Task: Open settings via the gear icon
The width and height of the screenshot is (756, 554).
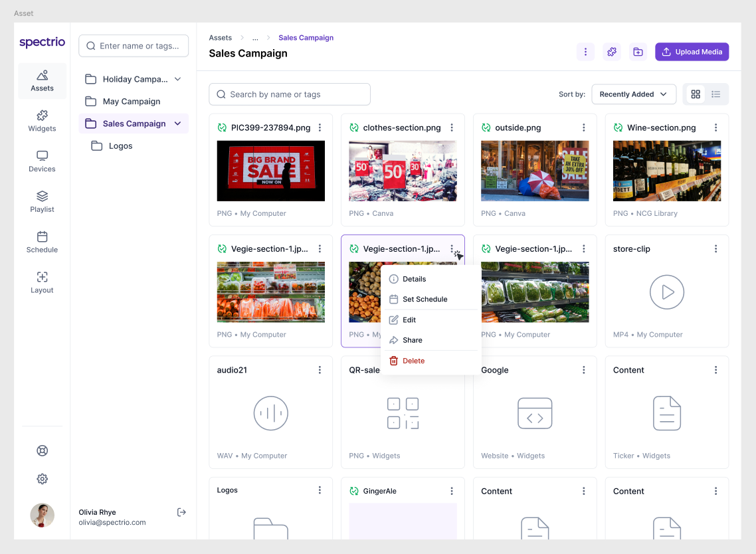Action: tap(42, 478)
